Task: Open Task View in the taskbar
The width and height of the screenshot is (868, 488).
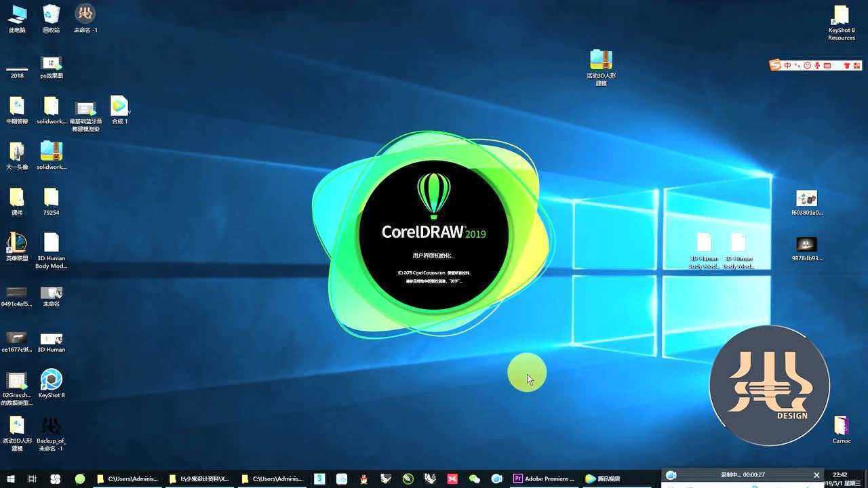Action: coord(32,479)
